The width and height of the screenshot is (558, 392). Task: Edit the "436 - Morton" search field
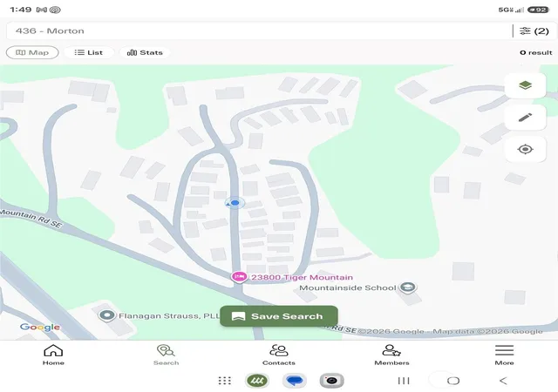pos(260,31)
